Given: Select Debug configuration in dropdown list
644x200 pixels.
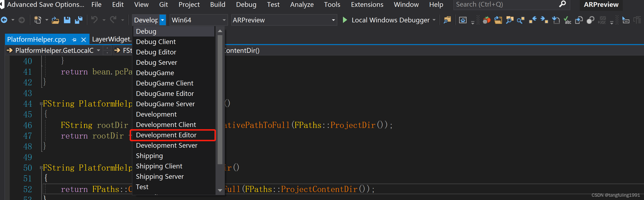Looking at the screenshot, I should click(174, 32).
